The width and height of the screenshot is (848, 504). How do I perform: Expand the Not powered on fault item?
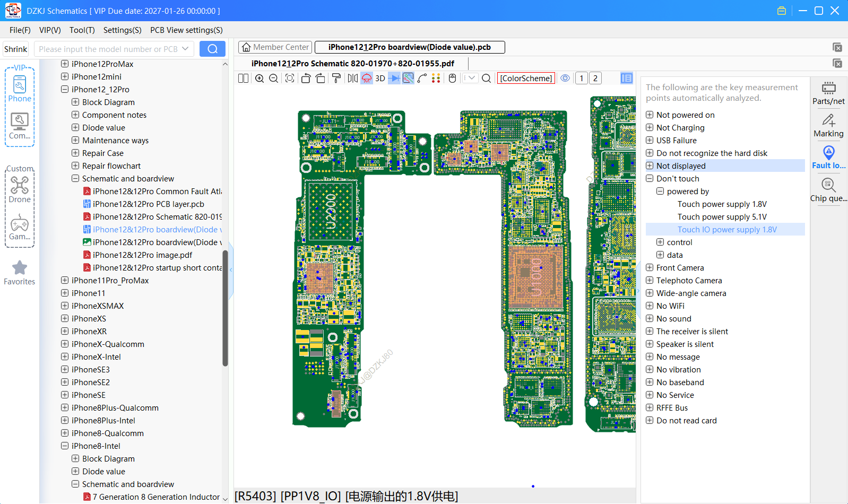click(x=650, y=115)
